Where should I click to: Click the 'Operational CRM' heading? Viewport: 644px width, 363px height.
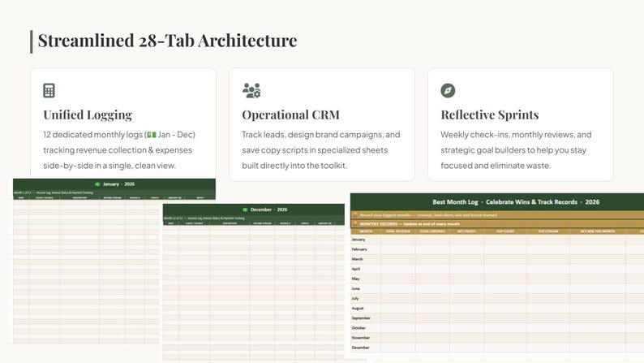click(291, 115)
